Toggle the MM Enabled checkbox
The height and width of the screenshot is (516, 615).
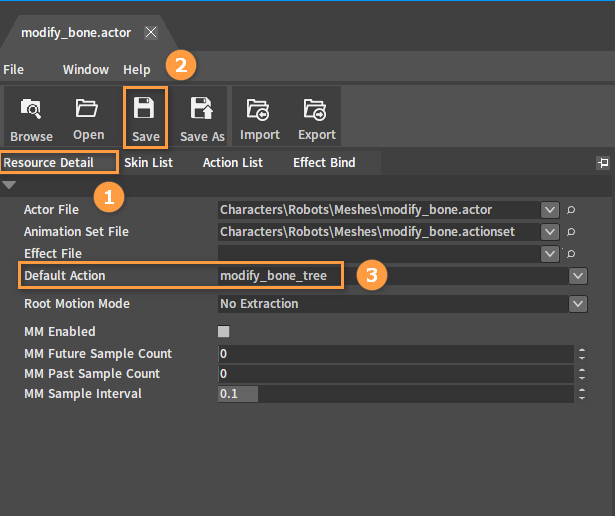point(224,332)
